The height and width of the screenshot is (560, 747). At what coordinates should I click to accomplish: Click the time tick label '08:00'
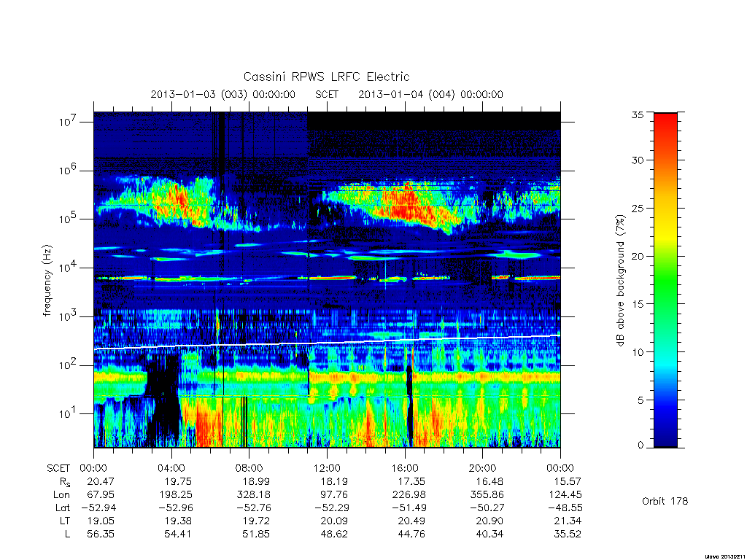tap(249, 468)
